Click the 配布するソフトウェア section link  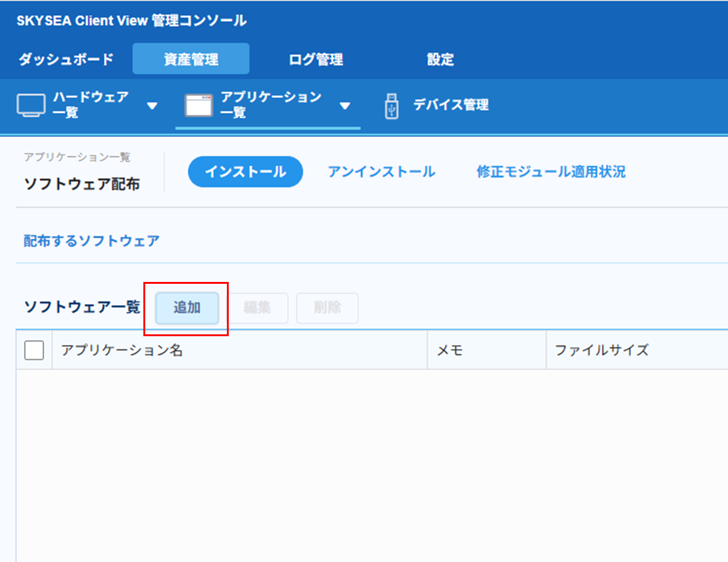point(92,241)
